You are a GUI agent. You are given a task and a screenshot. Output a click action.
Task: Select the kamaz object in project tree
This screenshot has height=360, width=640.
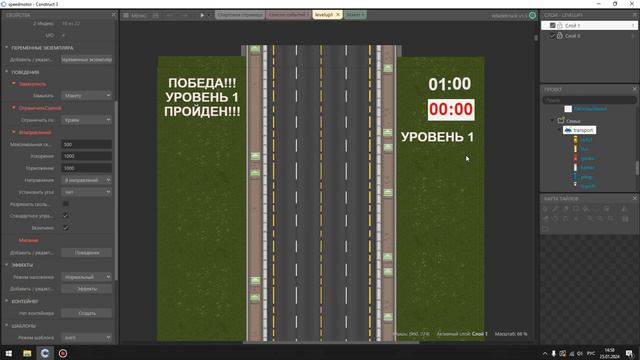(x=588, y=167)
